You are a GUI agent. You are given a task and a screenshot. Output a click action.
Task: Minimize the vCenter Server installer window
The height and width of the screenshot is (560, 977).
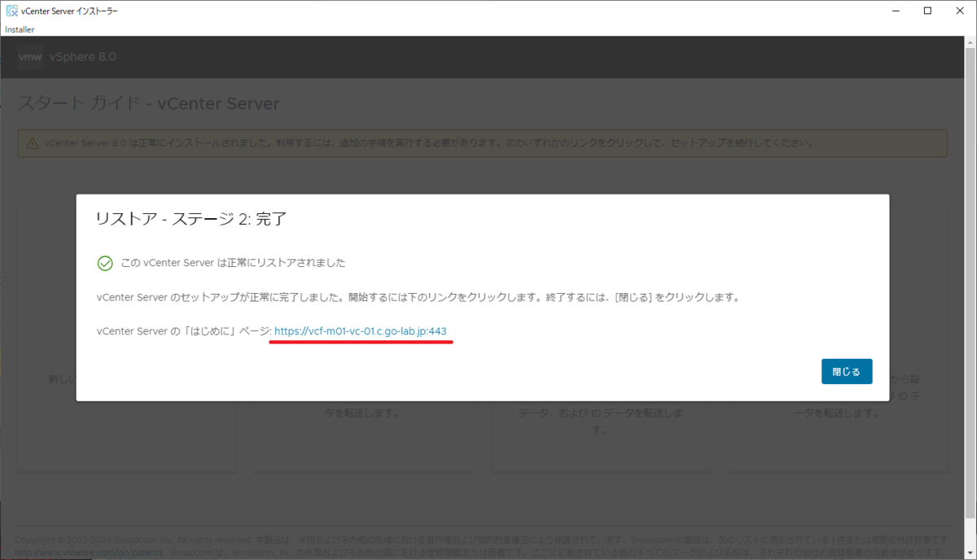click(x=896, y=11)
